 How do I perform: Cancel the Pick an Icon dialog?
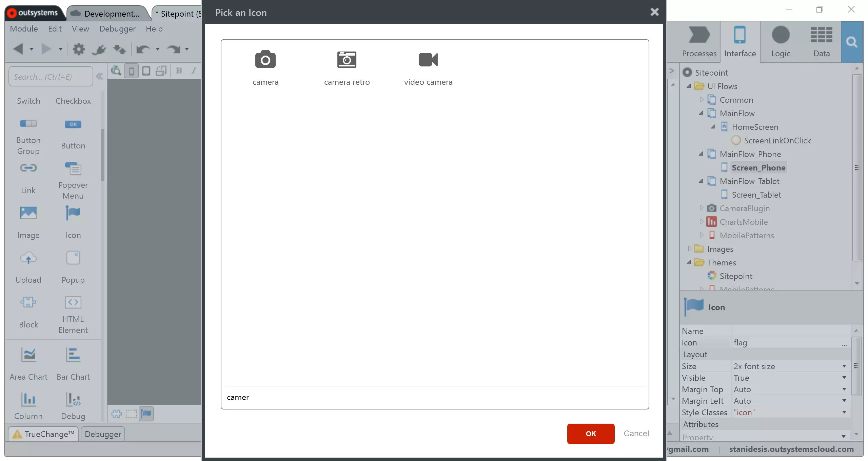click(636, 434)
